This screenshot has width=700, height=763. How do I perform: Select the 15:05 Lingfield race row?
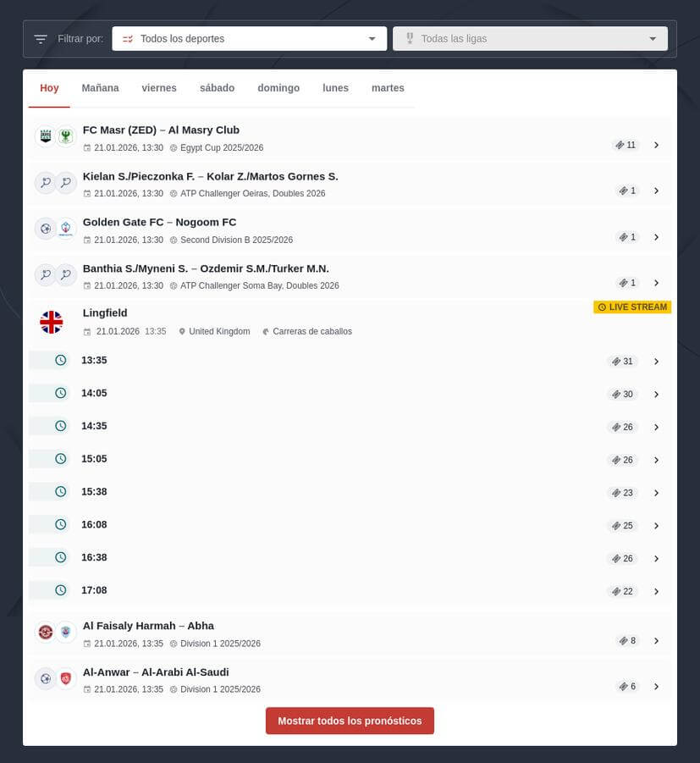(x=339, y=458)
